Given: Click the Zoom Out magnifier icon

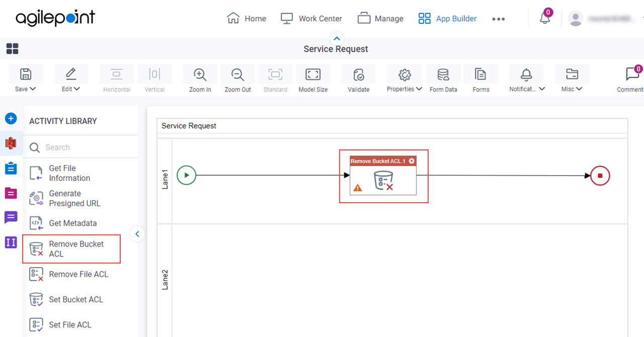Looking at the screenshot, I should click(237, 74).
